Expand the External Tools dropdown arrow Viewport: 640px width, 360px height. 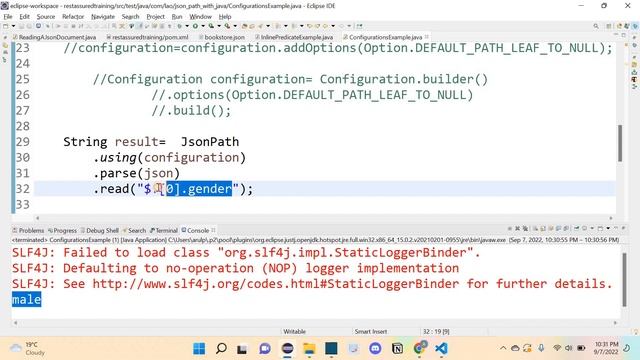[x=235, y=26]
